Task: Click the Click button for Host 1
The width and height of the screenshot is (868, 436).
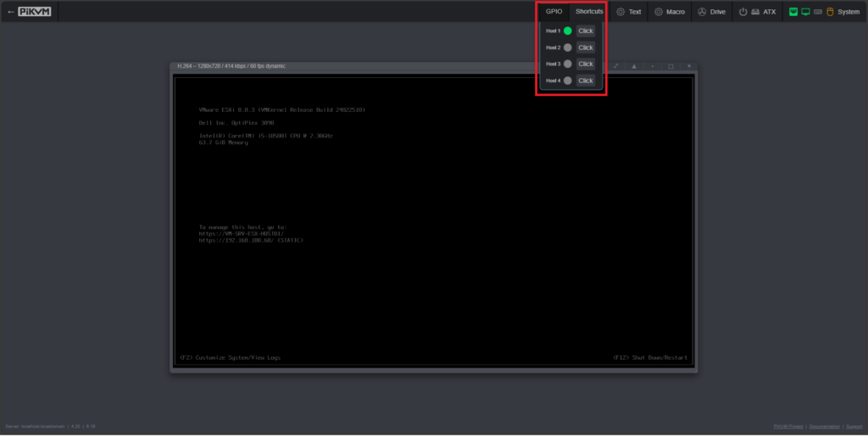Action: (586, 31)
